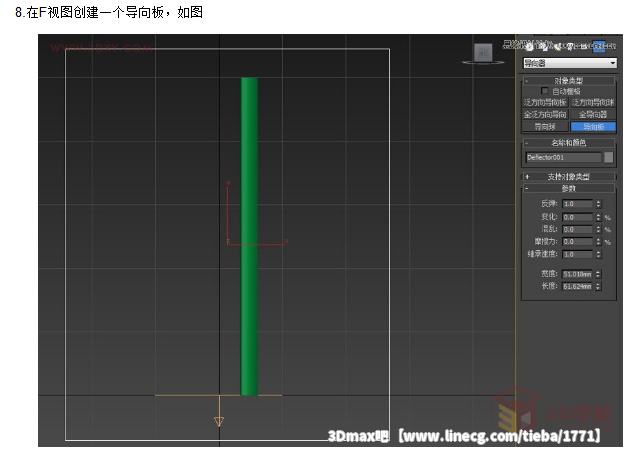Screen dimensions: 640x455
Task: Click the 全泛方向导向 button
Action: click(545, 114)
